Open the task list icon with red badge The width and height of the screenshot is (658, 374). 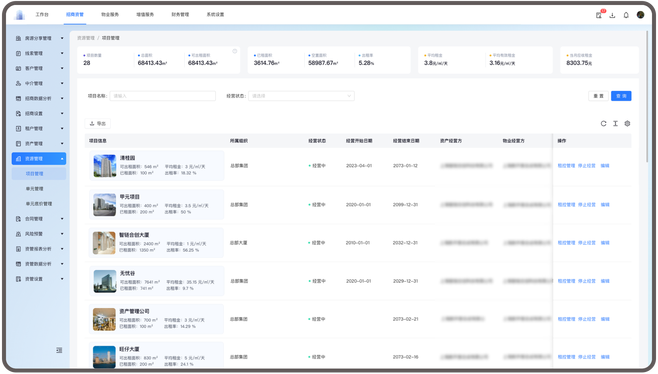click(x=599, y=15)
